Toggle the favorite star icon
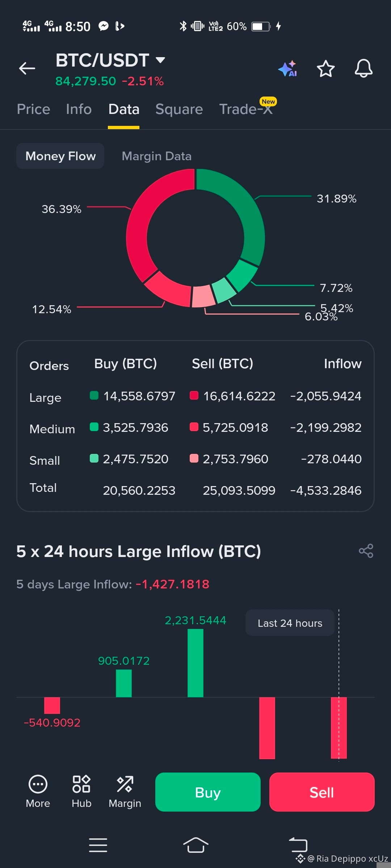The width and height of the screenshot is (391, 868). 325,68
